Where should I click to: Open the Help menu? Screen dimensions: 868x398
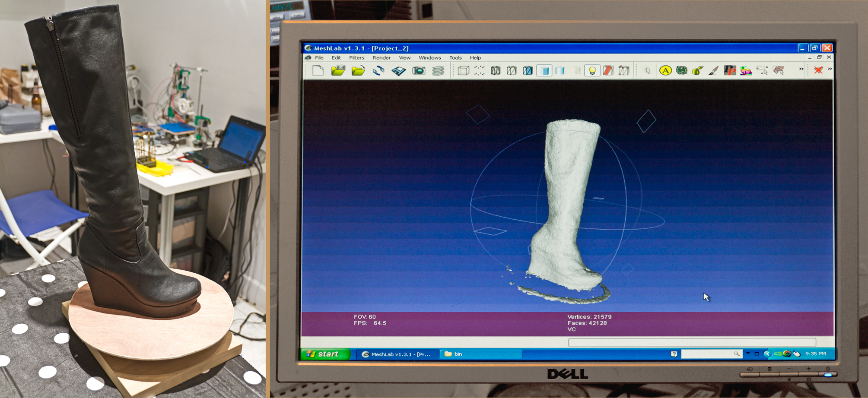pos(475,58)
